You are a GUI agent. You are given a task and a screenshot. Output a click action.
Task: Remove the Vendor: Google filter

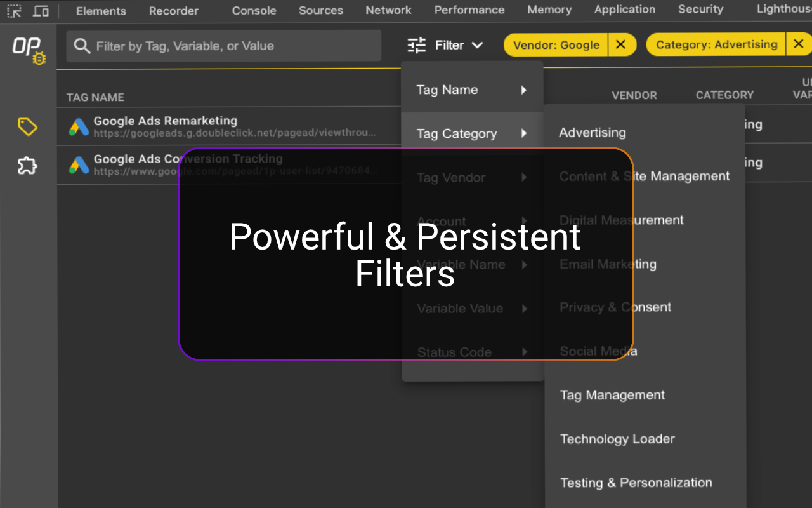coord(622,44)
